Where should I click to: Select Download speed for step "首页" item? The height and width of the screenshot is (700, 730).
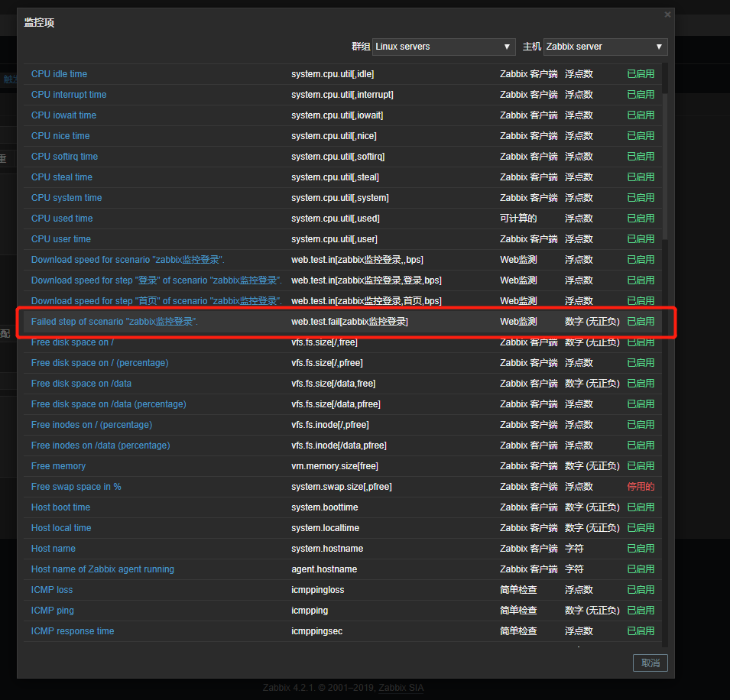pyautogui.click(x=157, y=301)
